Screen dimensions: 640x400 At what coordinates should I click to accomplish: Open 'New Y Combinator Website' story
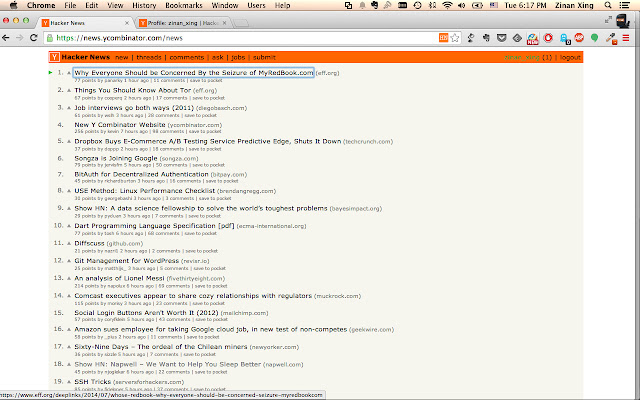point(120,125)
